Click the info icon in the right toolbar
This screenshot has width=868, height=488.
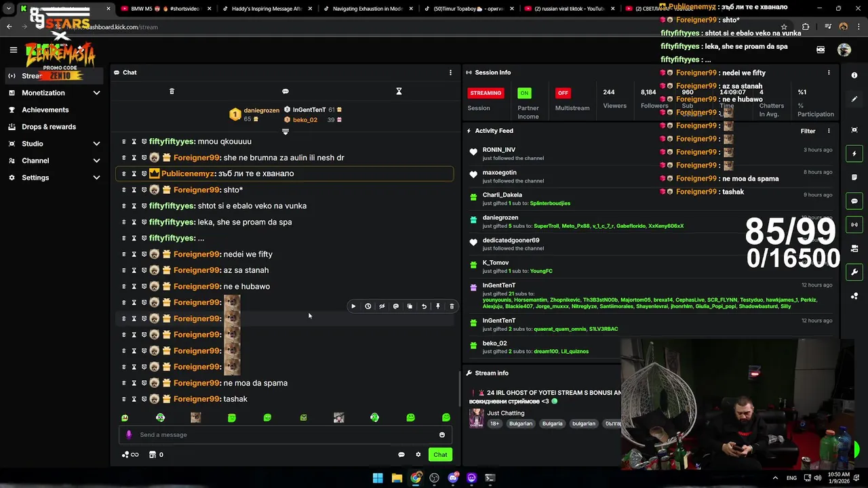pyautogui.click(x=854, y=75)
